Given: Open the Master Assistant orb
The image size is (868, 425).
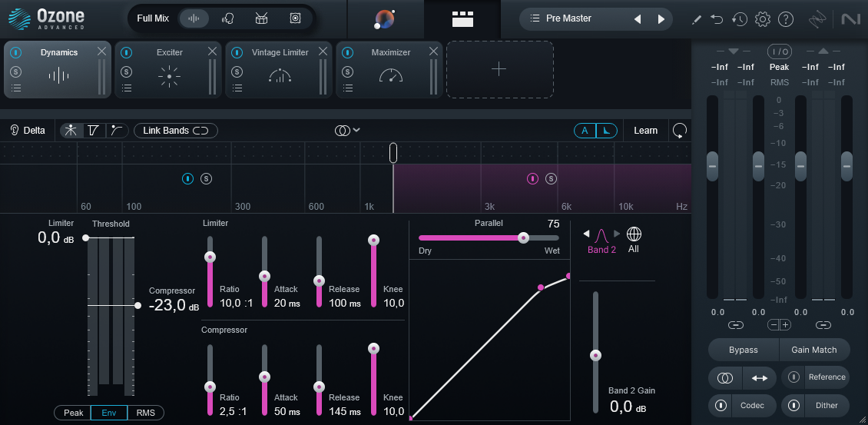Looking at the screenshot, I should (385, 19).
